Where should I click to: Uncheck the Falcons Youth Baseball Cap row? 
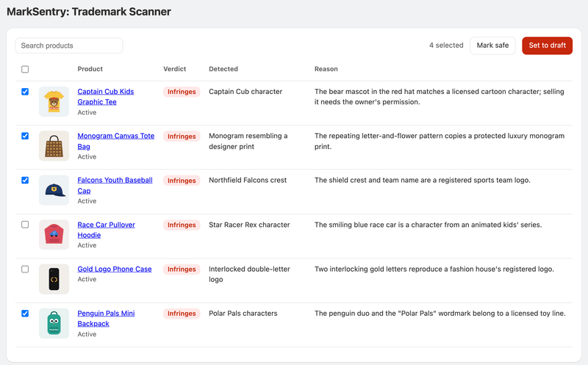[25, 180]
